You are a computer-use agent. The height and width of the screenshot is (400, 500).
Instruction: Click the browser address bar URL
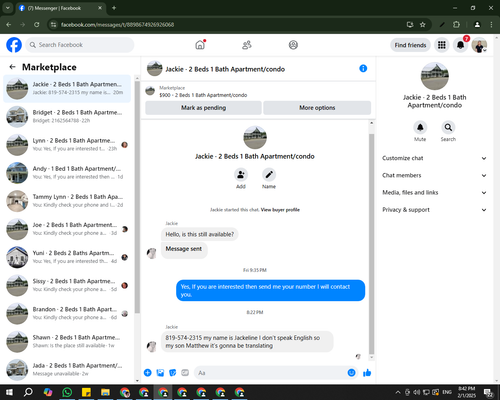[117, 25]
